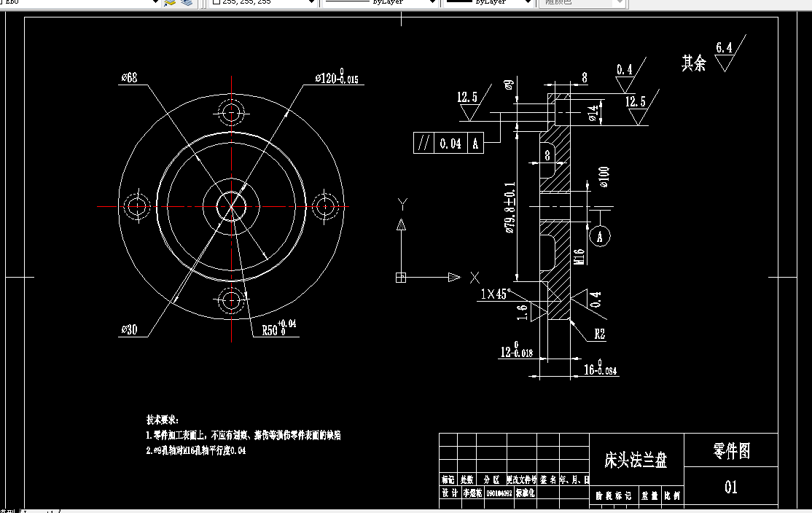Image resolution: width=812 pixels, height=513 pixels.
Task: Click the UCS origin square symbol
Action: (x=399, y=276)
